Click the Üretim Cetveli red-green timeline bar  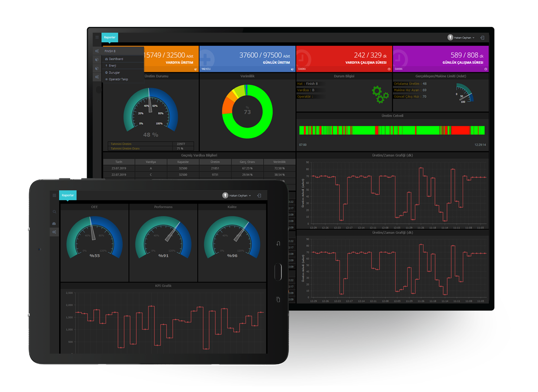pos(392,130)
